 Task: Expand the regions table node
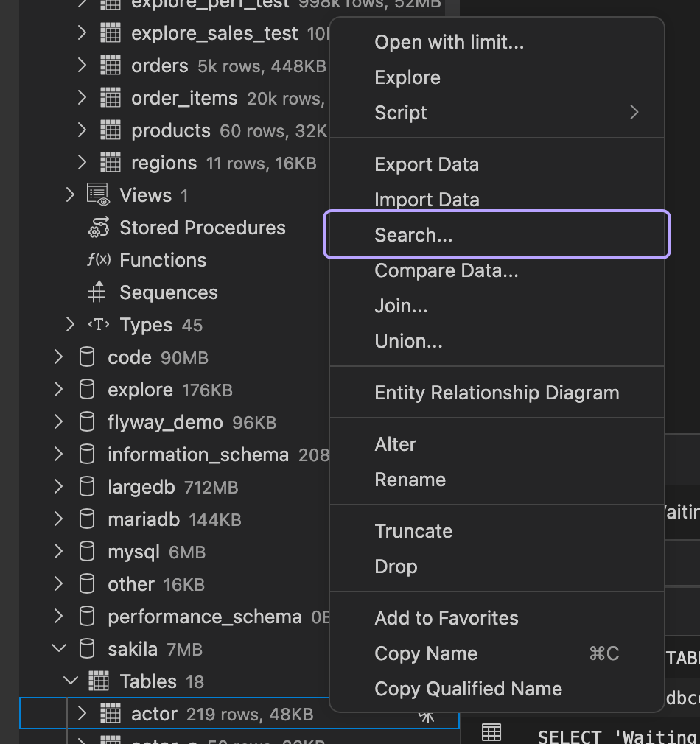pos(82,163)
